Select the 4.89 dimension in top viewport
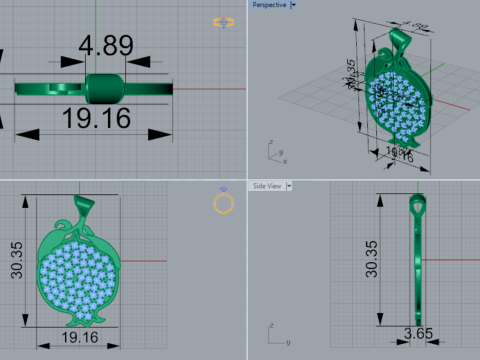The width and height of the screenshot is (480, 360). coord(106,45)
